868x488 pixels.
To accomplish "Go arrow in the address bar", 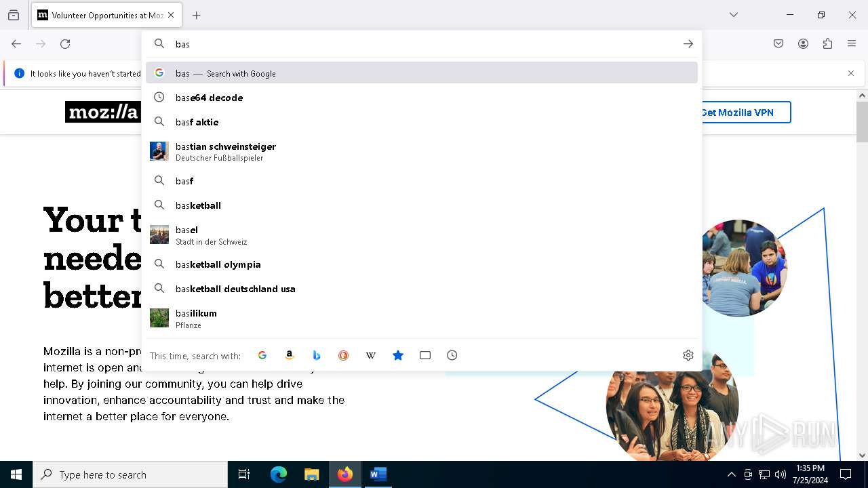I will click(x=688, y=44).
